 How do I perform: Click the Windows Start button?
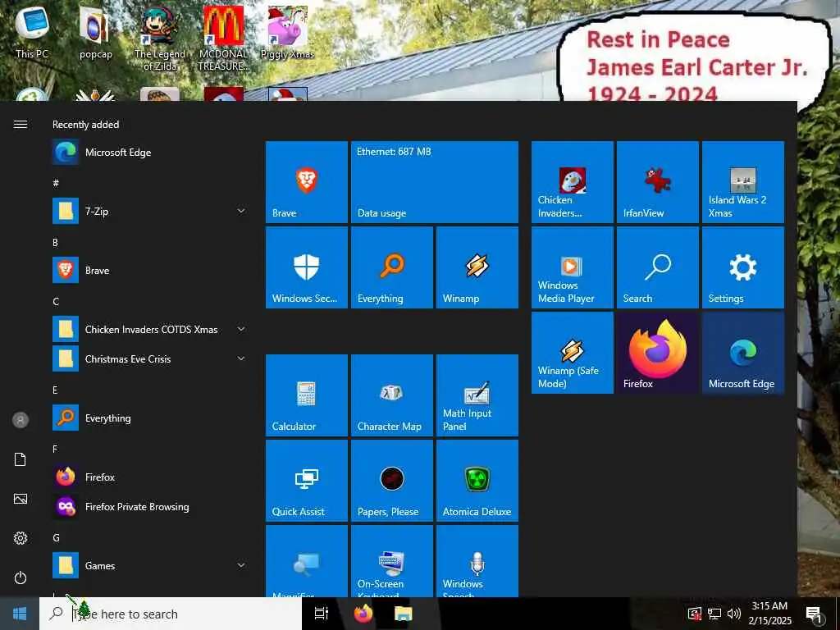point(20,614)
